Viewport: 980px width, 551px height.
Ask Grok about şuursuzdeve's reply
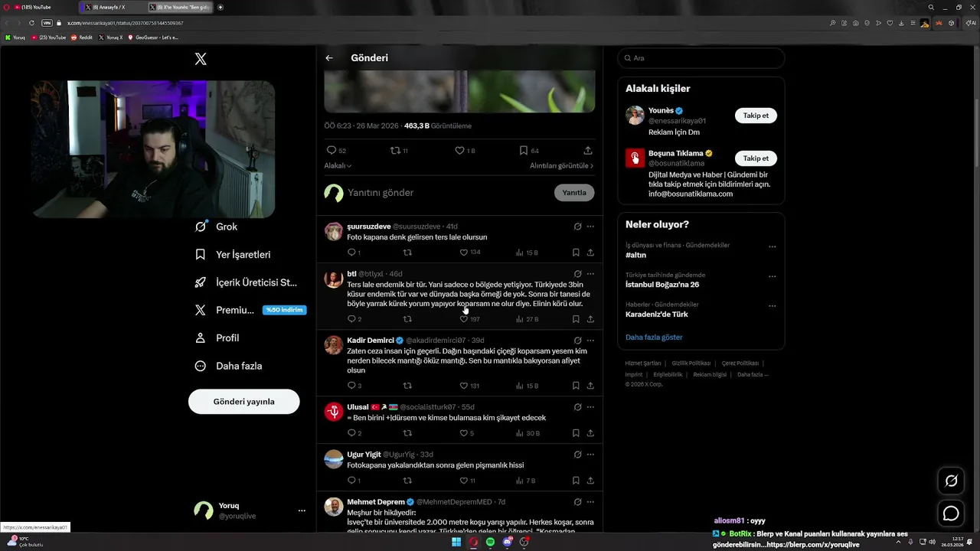pos(578,227)
